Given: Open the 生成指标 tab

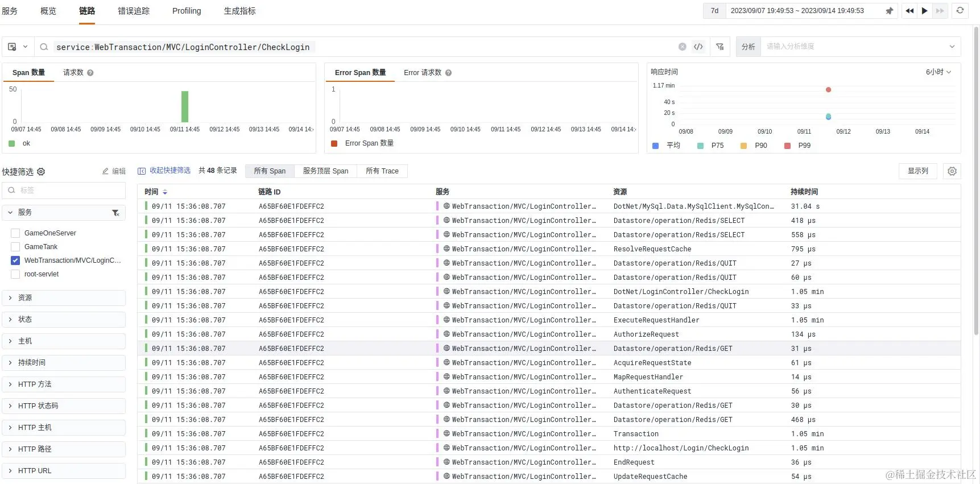Looking at the screenshot, I should 239,11.
